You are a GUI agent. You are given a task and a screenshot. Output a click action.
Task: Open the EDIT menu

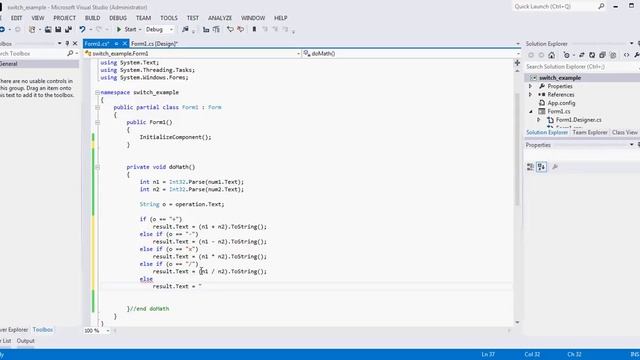17,18
